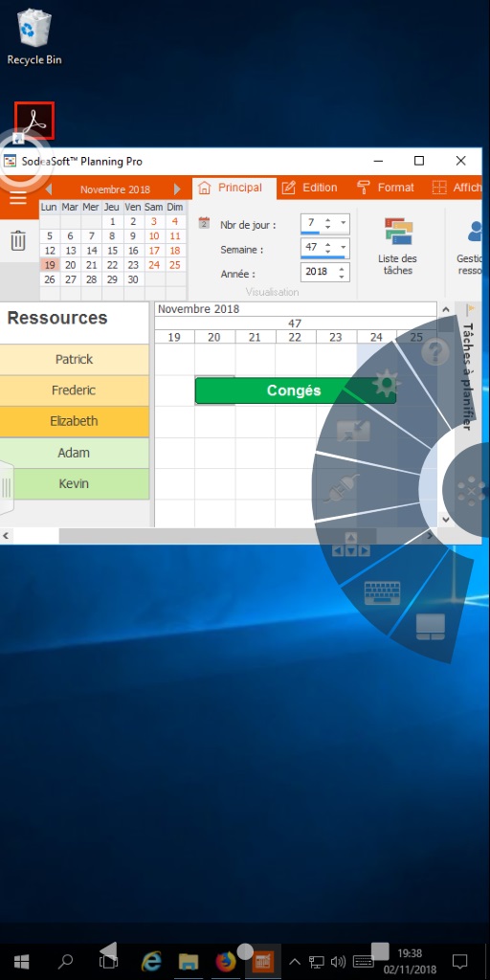
Task: Show hidden system tray icons
Action: [x=295, y=962]
